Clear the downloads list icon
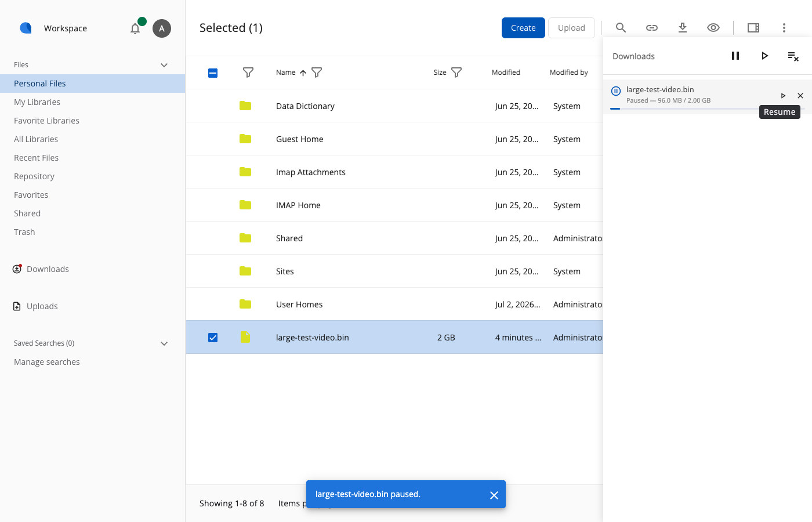Viewport: 812px width, 522px height. [793, 56]
